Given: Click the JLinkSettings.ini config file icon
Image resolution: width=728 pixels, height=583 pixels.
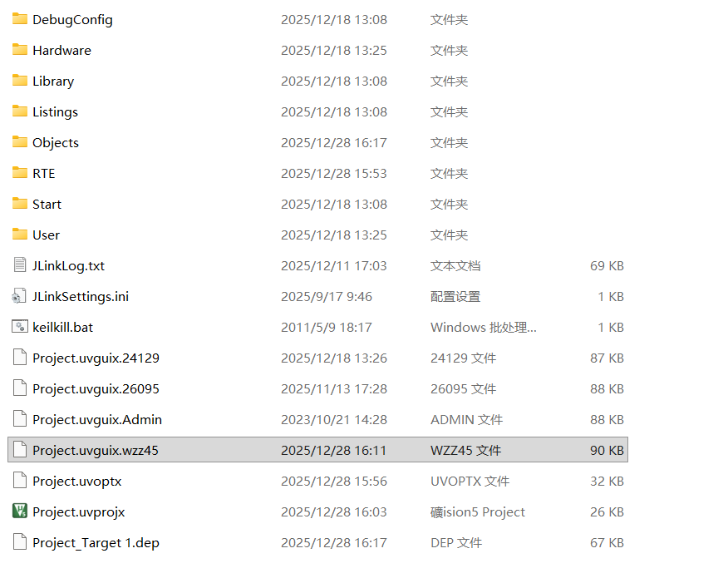Looking at the screenshot, I should click(18, 296).
